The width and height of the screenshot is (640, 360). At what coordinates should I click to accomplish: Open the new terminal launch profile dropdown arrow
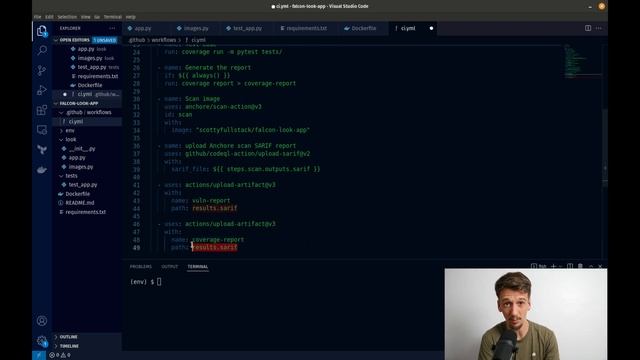click(x=560, y=266)
